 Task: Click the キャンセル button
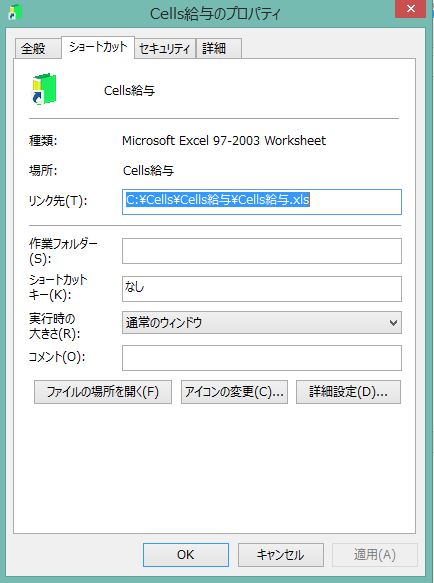coord(281,555)
